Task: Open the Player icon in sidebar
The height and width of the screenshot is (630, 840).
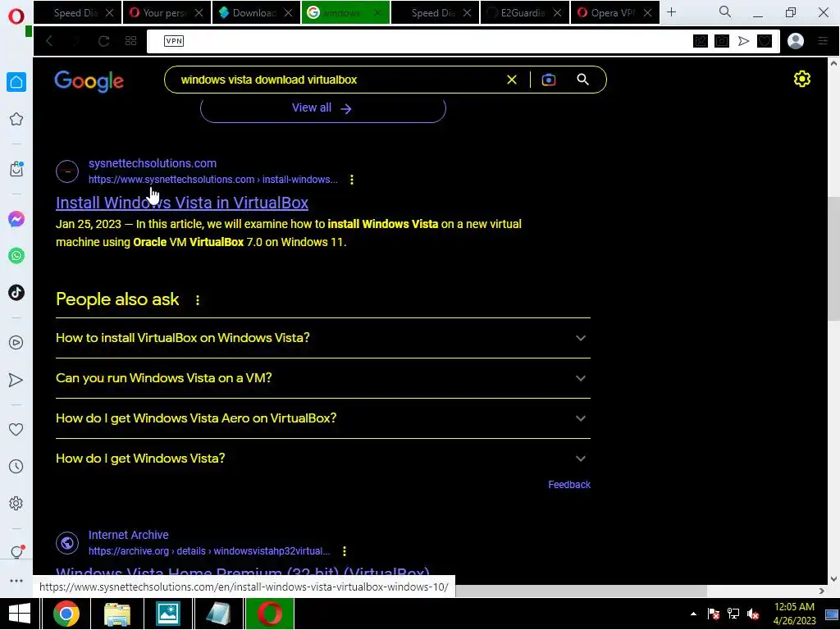Action: (16, 343)
